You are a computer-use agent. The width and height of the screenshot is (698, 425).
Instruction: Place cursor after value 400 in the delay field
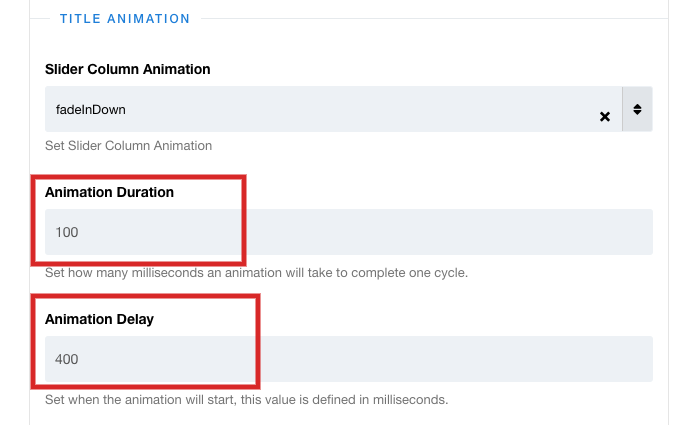[81, 359]
